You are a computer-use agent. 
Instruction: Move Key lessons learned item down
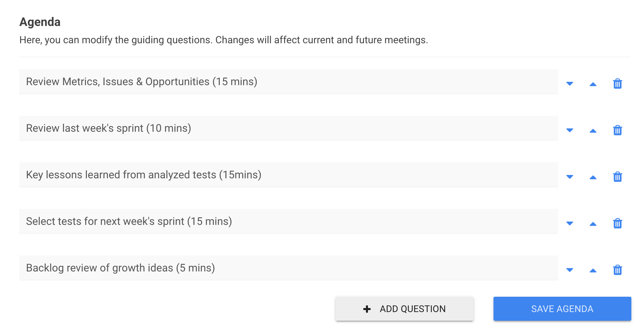[570, 177]
